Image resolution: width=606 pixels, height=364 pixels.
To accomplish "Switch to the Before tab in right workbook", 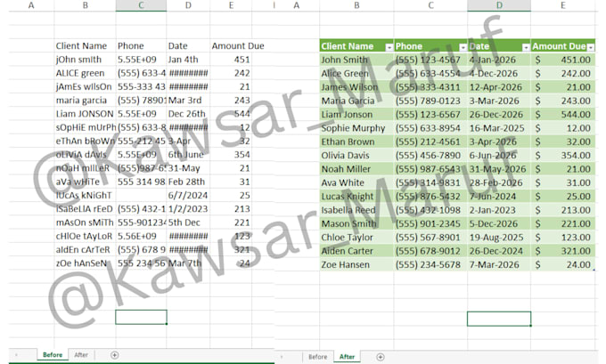I will tap(317, 357).
